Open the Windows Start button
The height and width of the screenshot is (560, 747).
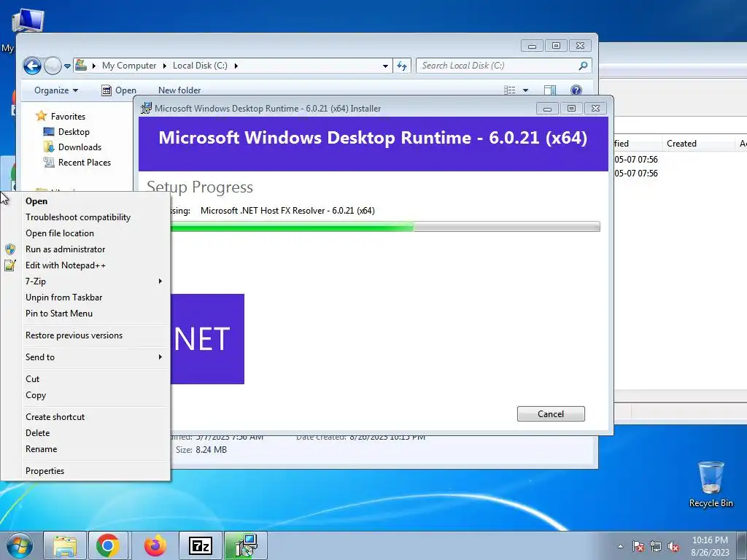point(20,545)
